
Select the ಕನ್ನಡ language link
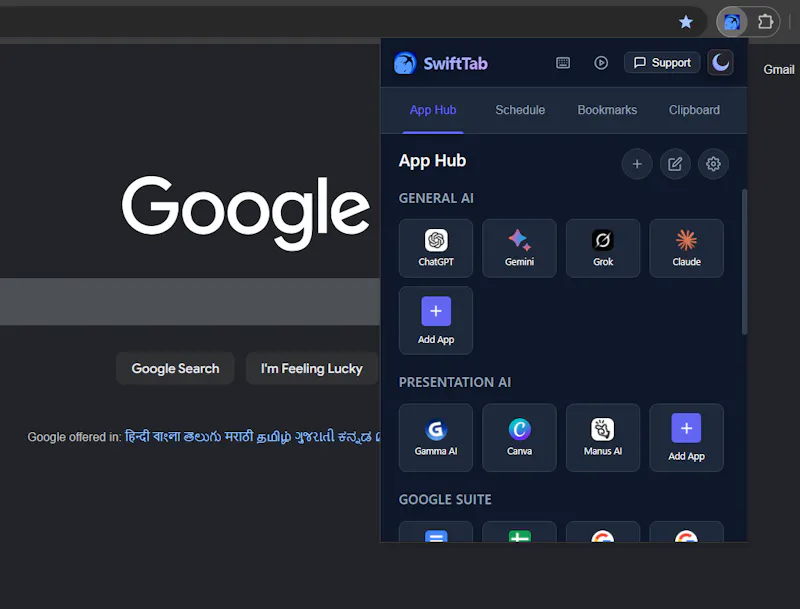[x=355, y=437]
